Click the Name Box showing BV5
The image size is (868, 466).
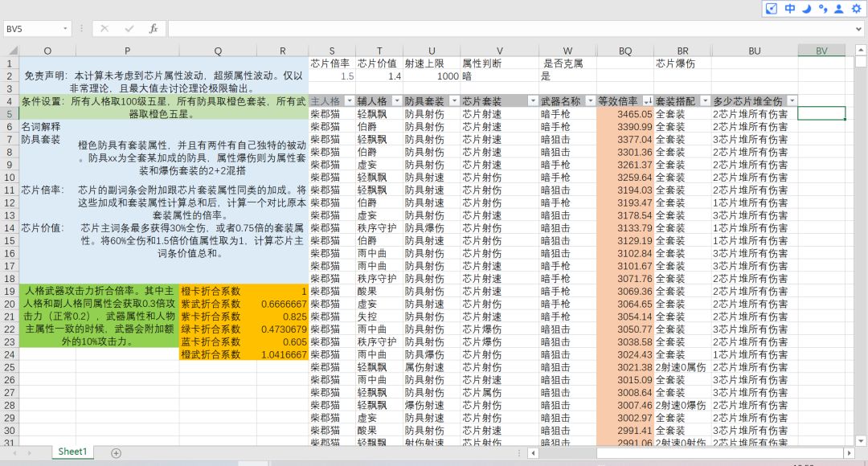coord(33,28)
